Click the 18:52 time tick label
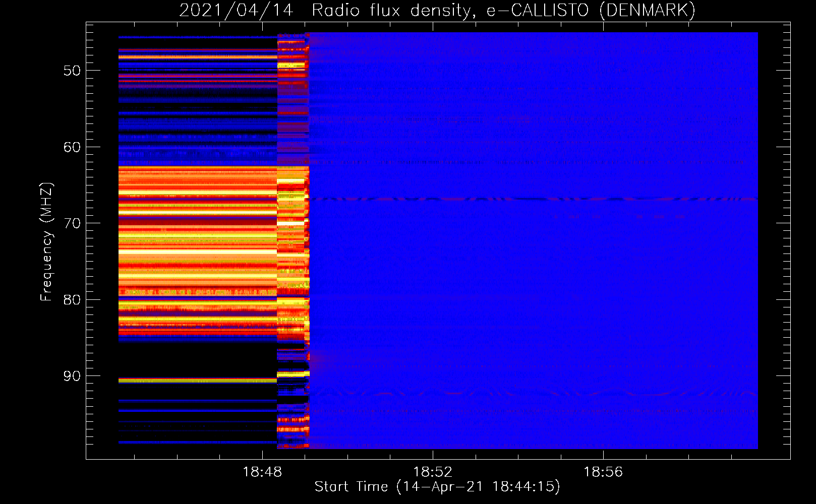The width and height of the screenshot is (816, 504). (x=433, y=472)
